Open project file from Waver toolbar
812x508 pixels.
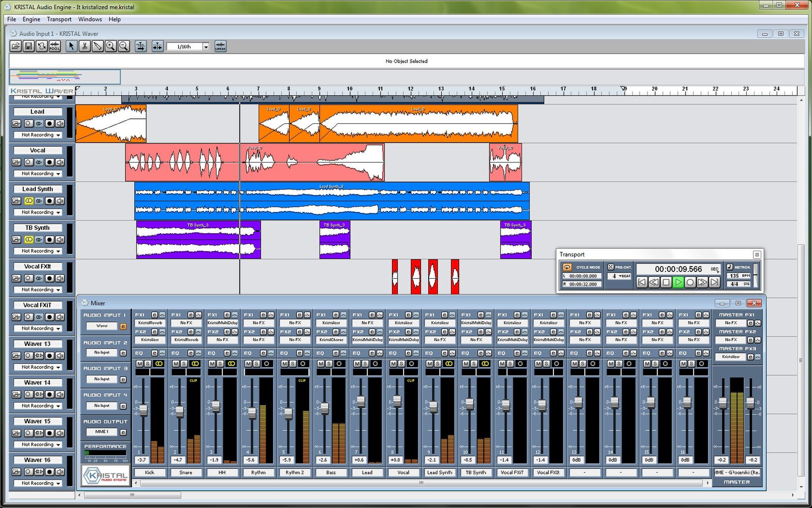15,46
